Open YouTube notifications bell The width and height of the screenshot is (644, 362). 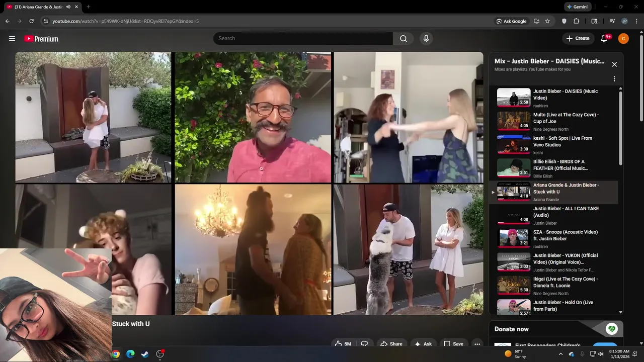click(605, 39)
